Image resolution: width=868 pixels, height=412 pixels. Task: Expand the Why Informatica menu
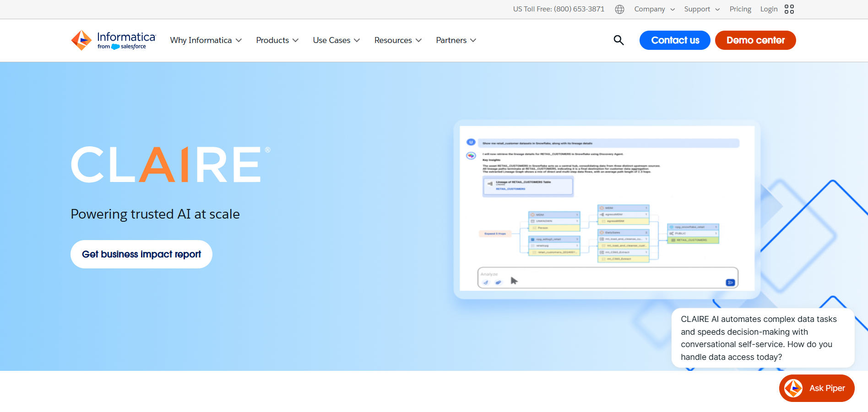coord(206,40)
